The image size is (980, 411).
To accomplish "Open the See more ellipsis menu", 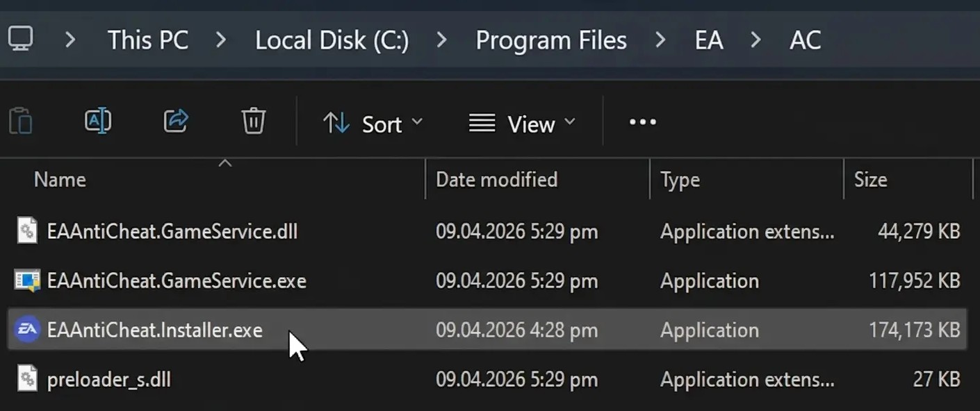I will click(x=642, y=122).
